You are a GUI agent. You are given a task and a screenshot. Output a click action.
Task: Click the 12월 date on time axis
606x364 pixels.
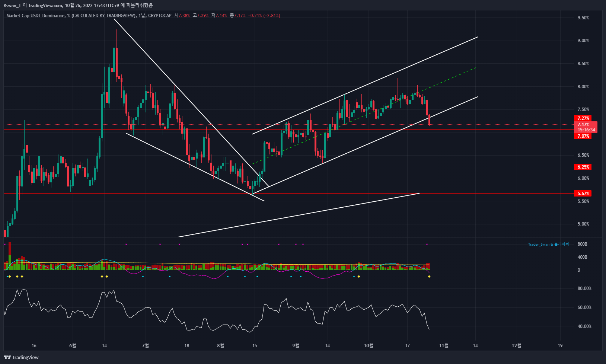(x=517, y=346)
